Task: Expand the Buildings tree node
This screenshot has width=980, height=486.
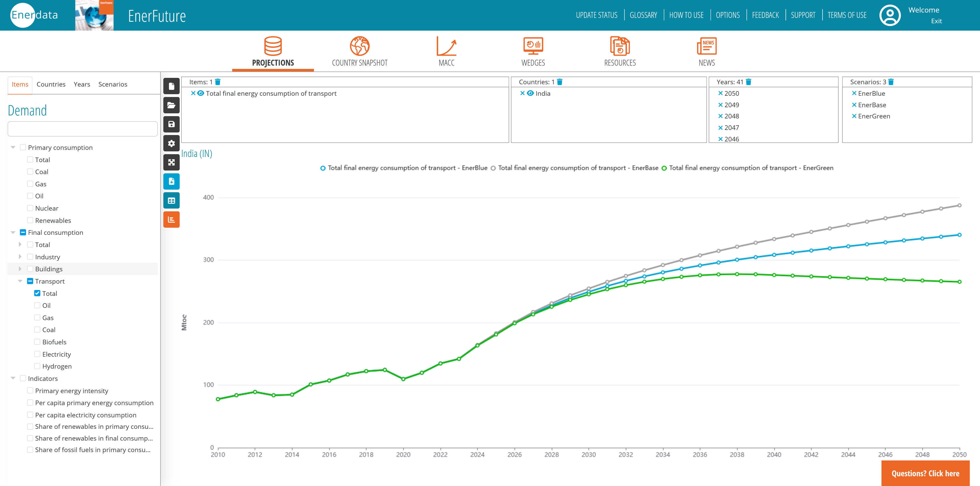Action: pos(20,269)
